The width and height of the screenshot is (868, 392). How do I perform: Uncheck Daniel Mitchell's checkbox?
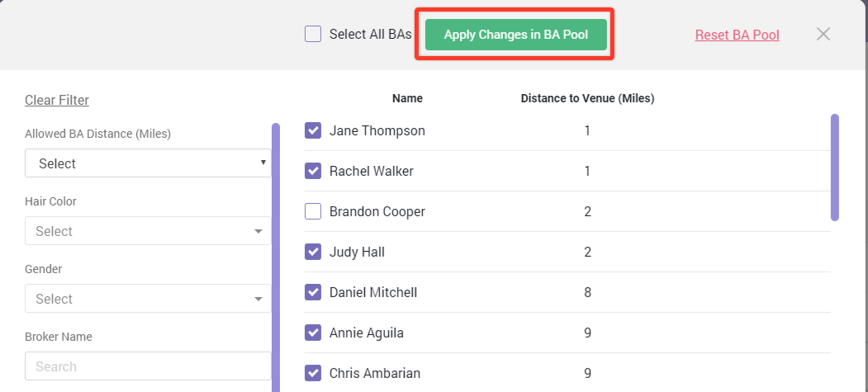[x=313, y=292]
